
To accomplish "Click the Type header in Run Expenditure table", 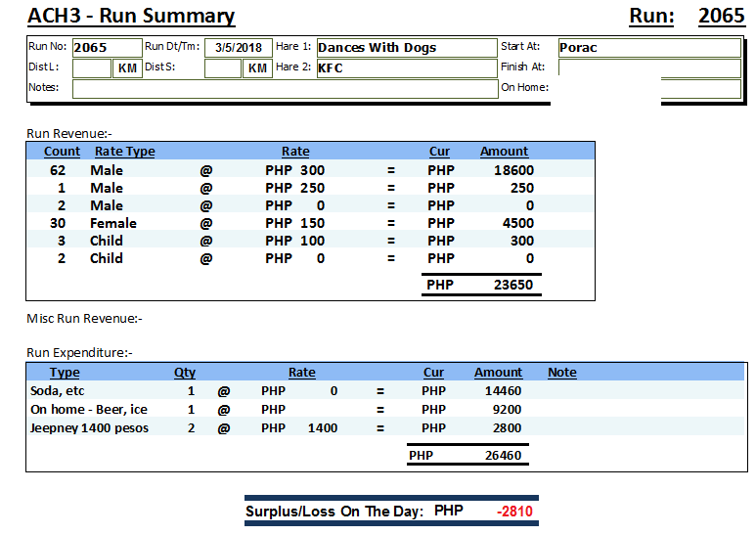I will pyautogui.click(x=65, y=373).
